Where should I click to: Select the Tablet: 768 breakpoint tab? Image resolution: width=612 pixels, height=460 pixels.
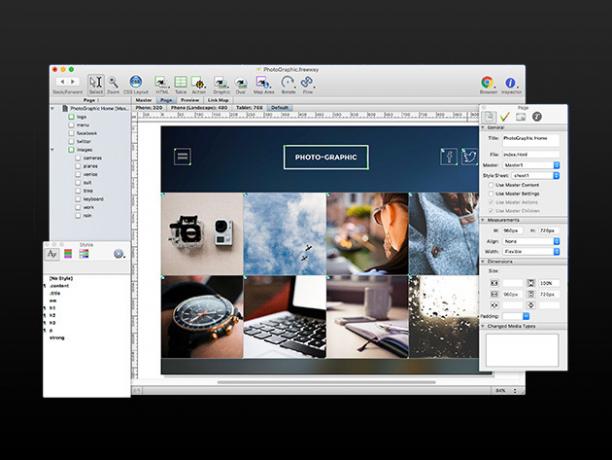249,108
